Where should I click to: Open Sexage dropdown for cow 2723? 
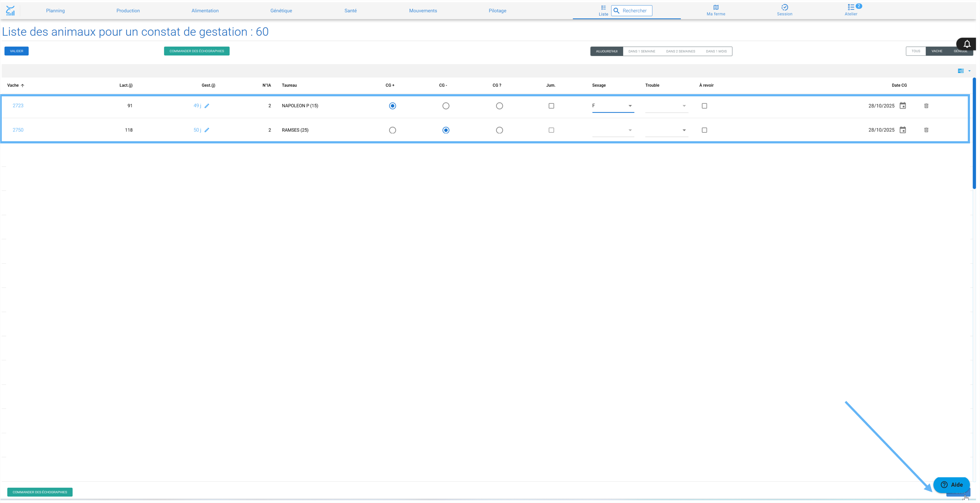point(613,106)
